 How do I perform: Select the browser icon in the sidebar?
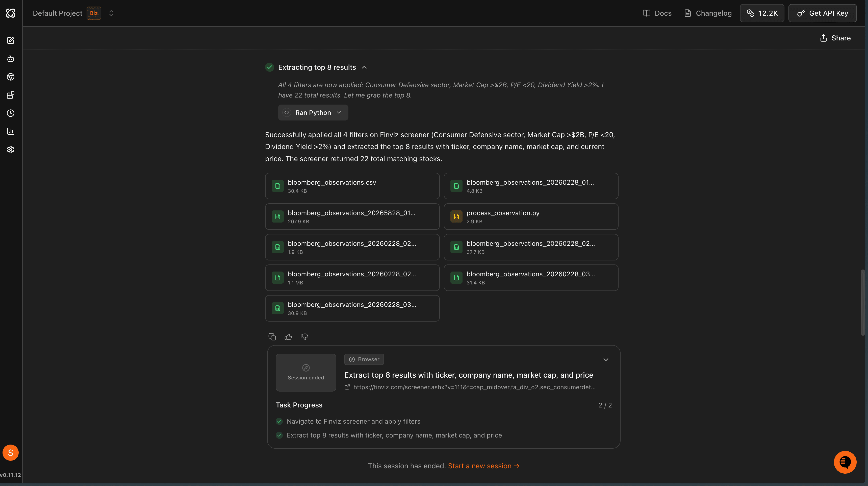tap(11, 77)
